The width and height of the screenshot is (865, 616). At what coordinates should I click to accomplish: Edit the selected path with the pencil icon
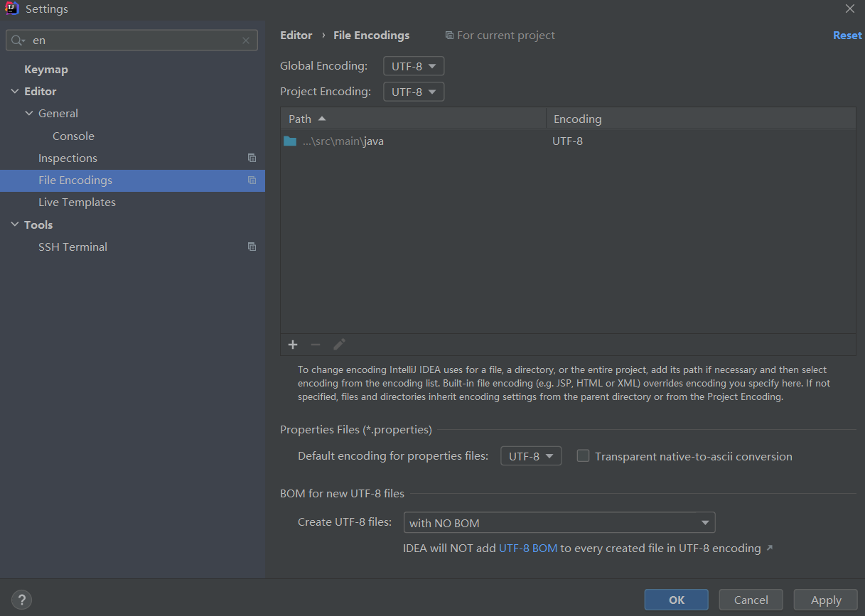(339, 345)
